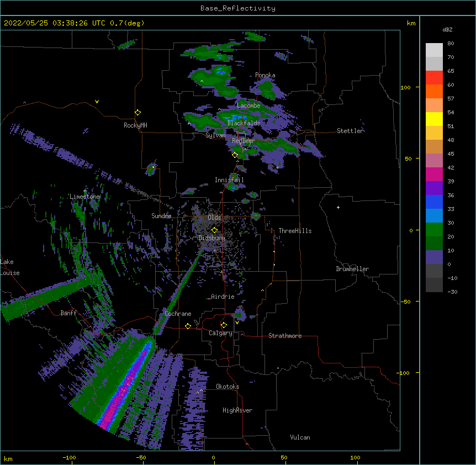Click the Vulcan city label
Screen dimensions: 476x465
300,437
